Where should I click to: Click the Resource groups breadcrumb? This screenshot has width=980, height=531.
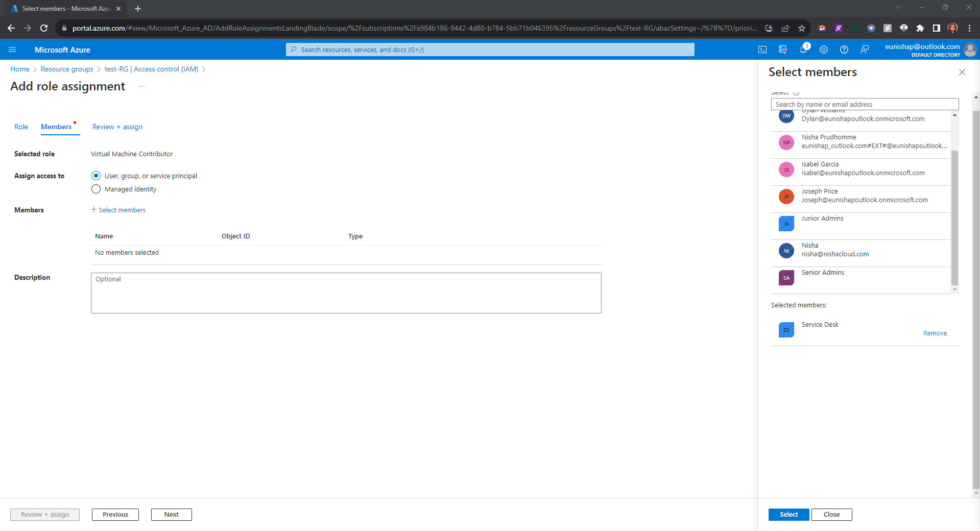click(x=67, y=69)
